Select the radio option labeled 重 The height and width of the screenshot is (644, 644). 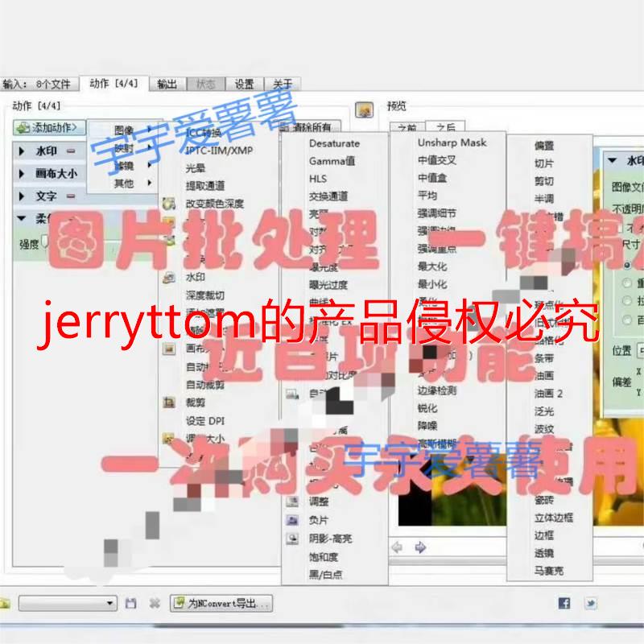point(627,283)
